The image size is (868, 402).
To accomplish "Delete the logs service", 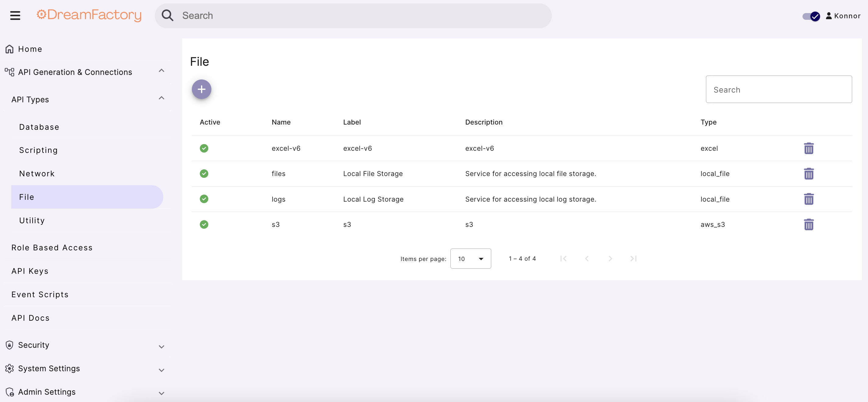I will (809, 199).
